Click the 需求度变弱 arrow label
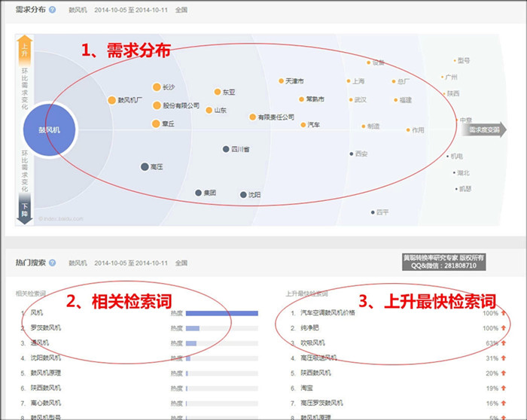 point(483,129)
